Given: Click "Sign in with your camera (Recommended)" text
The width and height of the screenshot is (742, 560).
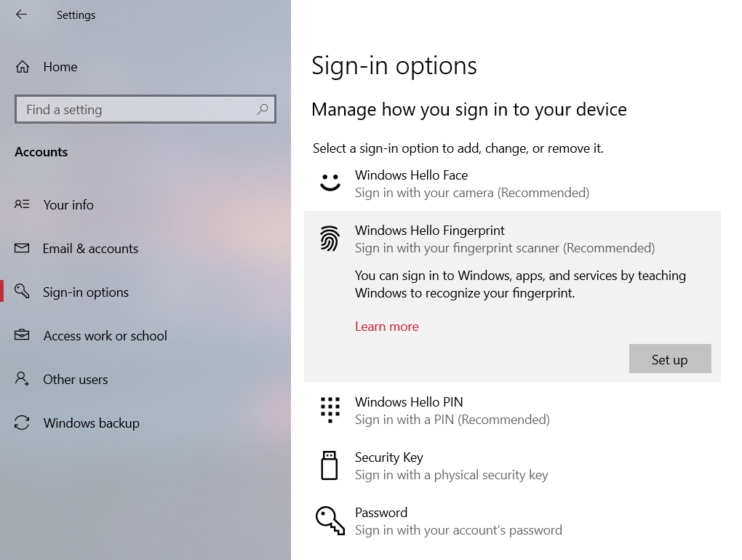Looking at the screenshot, I should coord(472,193).
